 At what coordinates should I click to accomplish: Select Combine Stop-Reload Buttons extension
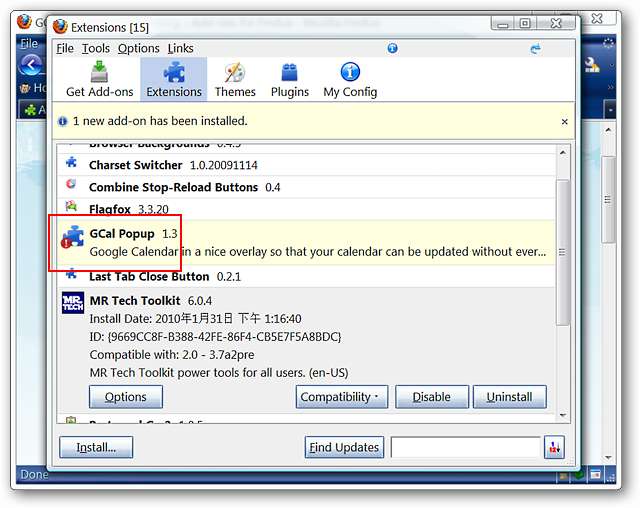point(306,187)
